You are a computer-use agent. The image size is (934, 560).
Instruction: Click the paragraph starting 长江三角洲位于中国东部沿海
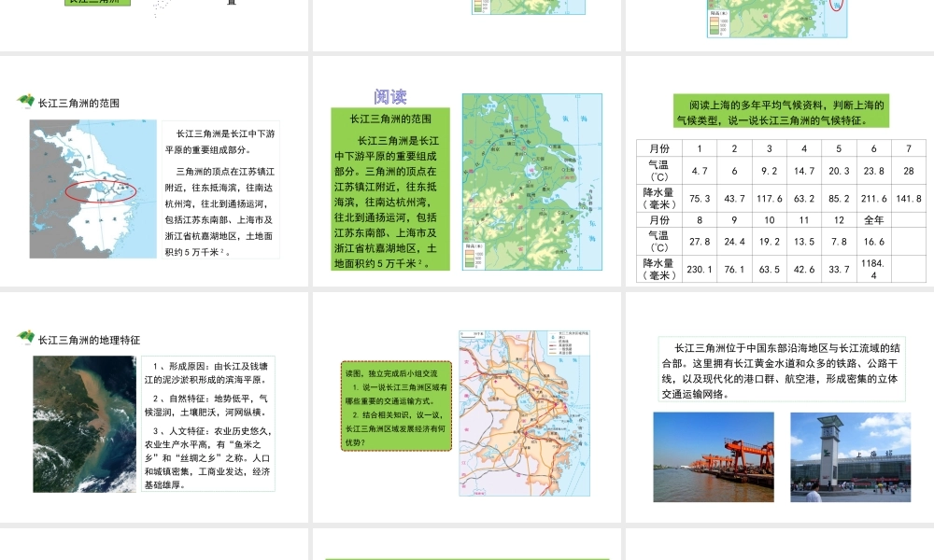pos(782,371)
